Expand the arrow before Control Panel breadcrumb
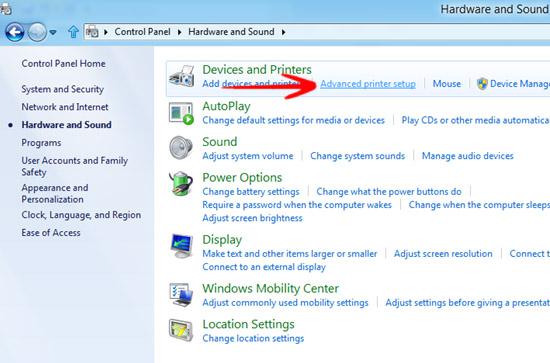This screenshot has height=363, width=550. pyautogui.click(x=106, y=32)
